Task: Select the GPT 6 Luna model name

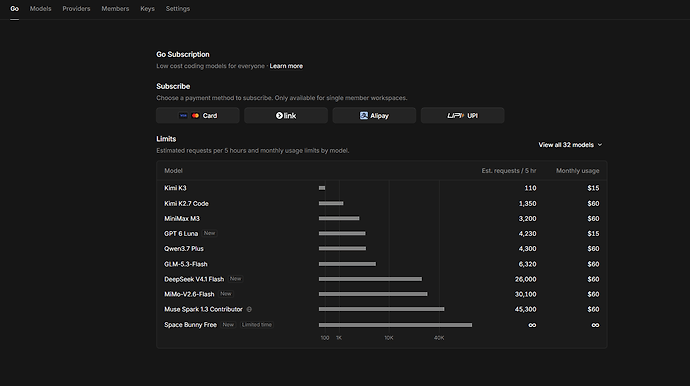Action: pyautogui.click(x=181, y=234)
